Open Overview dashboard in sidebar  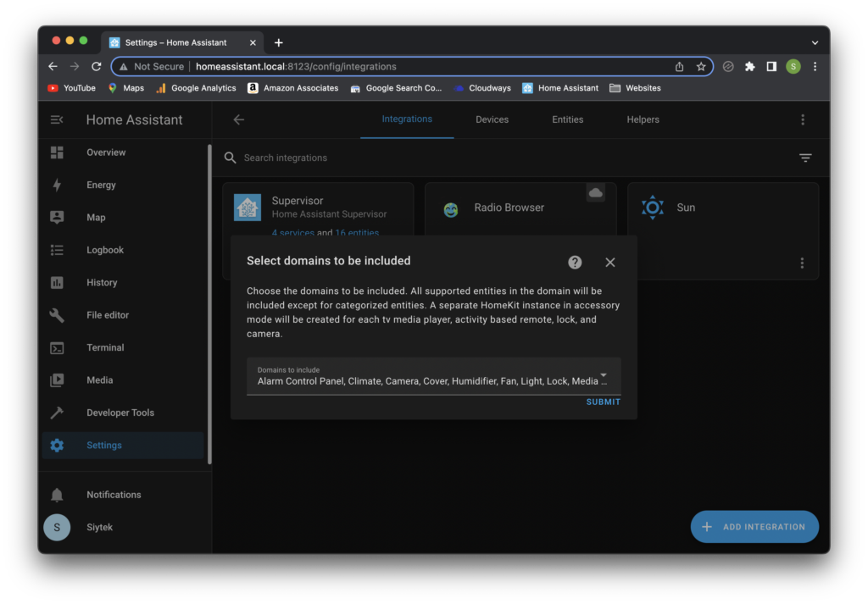[x=123, y=152]
